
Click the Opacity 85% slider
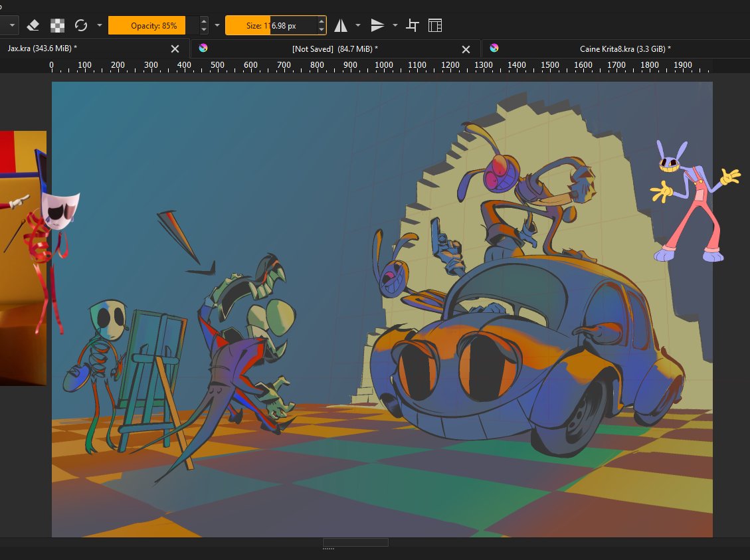click(x=153, y=25)
